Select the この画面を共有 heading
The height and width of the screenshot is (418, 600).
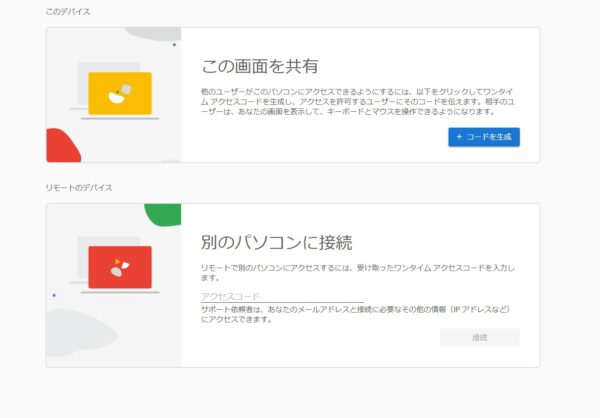pos(260,66)
